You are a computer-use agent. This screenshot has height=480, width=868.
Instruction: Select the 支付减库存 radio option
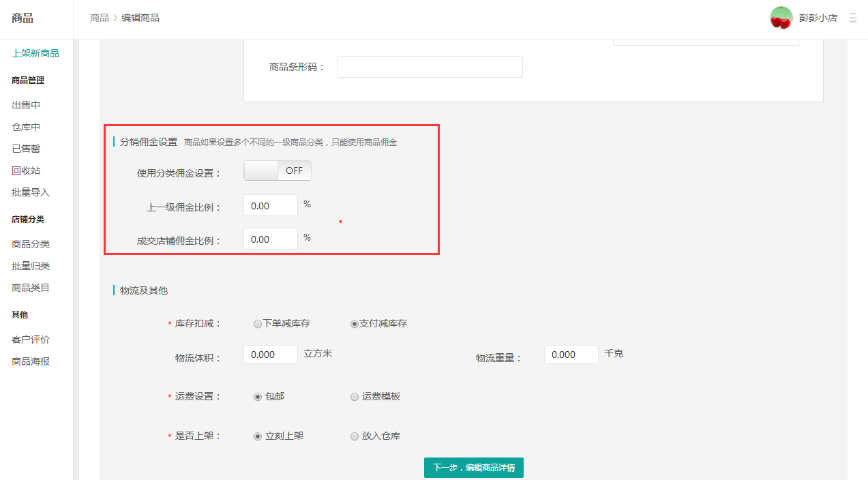coord(355,324)
